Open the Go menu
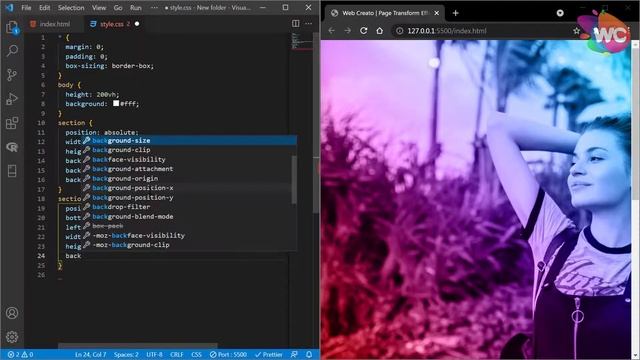The image size is (640, 360). (x=118, y=8)
